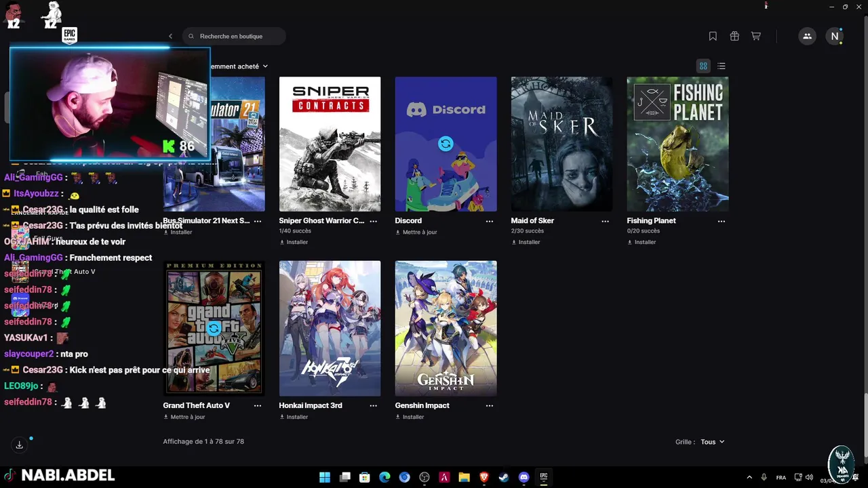Open Steam from the taskbar
This screenshot has width=868, height=488.
point(504,477)
